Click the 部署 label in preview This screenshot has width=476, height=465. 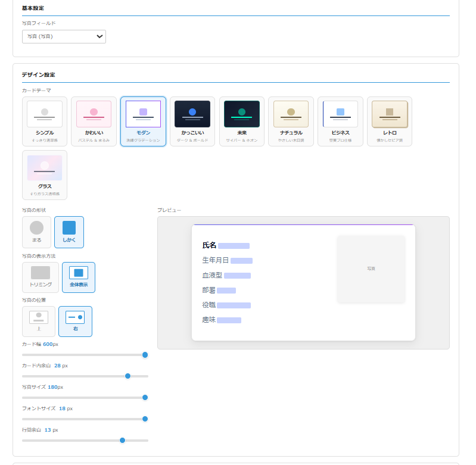click(x=209, y=290)
